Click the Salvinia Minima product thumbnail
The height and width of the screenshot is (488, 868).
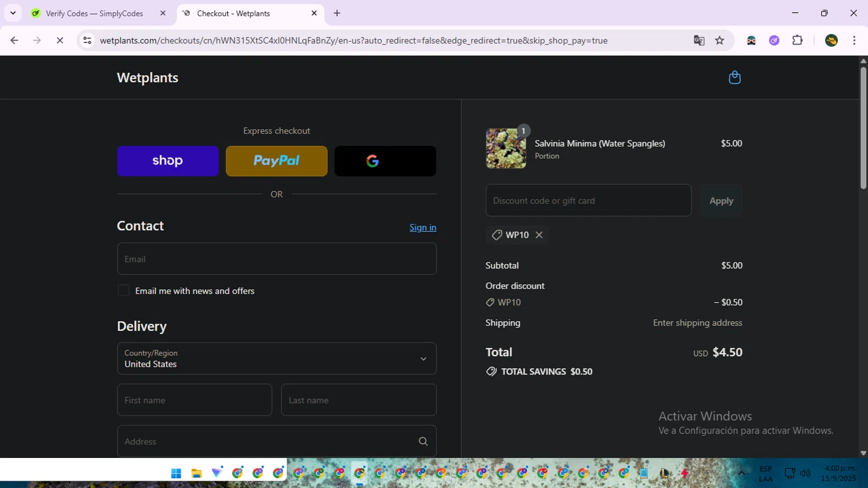coord(506,149)
